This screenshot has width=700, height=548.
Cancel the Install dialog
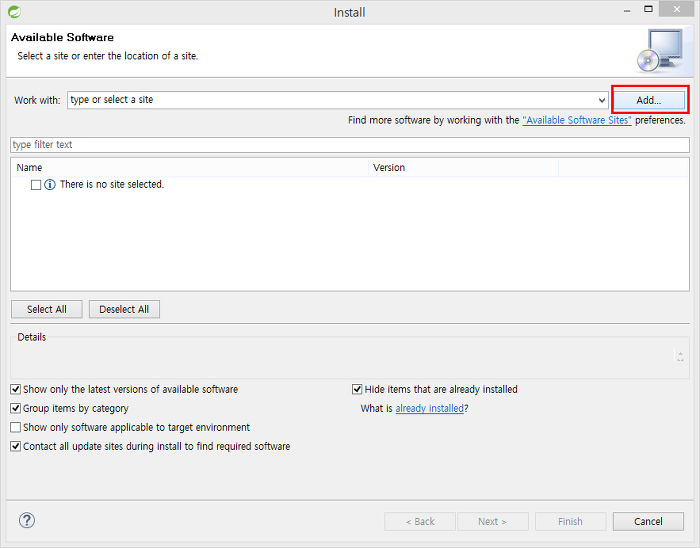(x=648, y=521)
